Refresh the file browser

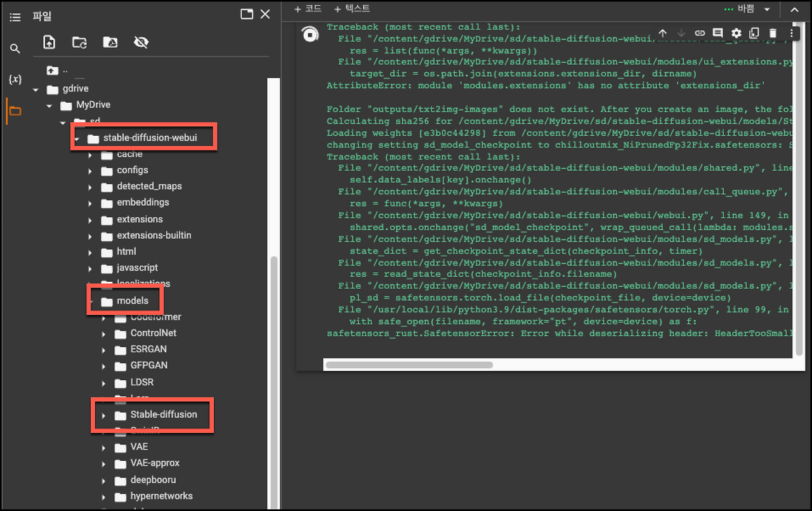pyautogui.click(x=79, y=43)
